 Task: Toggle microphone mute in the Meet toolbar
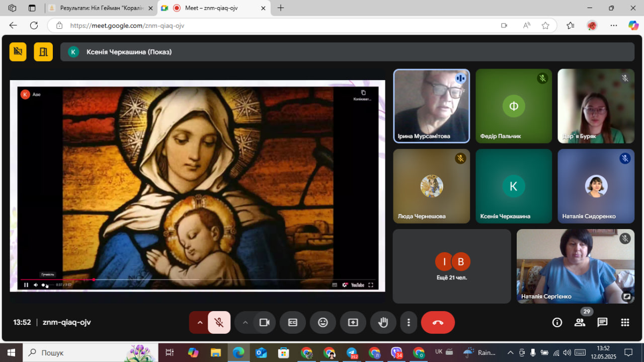[x=219, y=322]
